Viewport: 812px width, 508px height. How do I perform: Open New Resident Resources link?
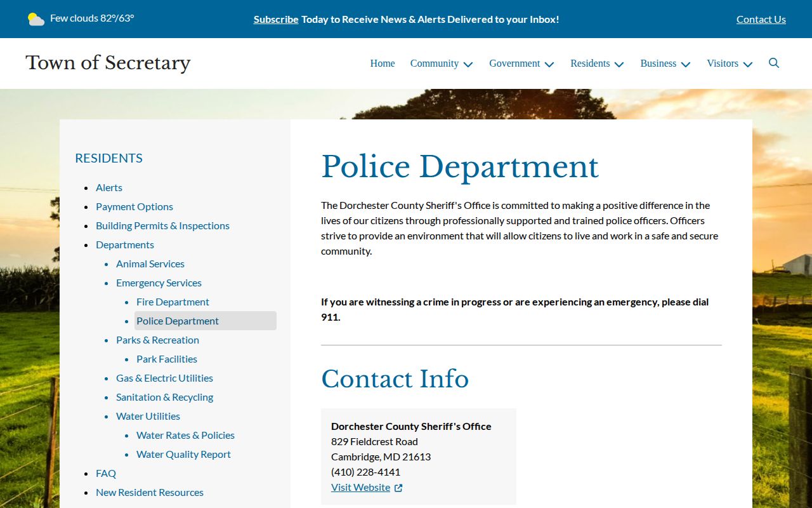pyautogui.click(x=150, y=492)
